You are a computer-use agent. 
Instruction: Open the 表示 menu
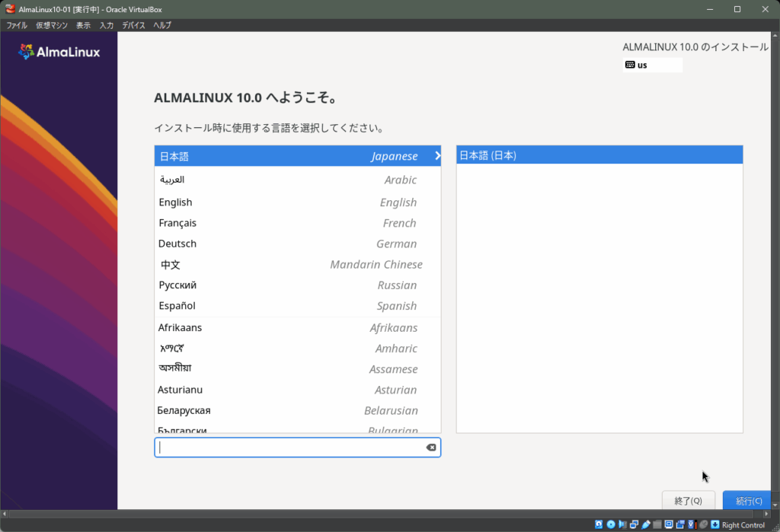click(83, 25)
